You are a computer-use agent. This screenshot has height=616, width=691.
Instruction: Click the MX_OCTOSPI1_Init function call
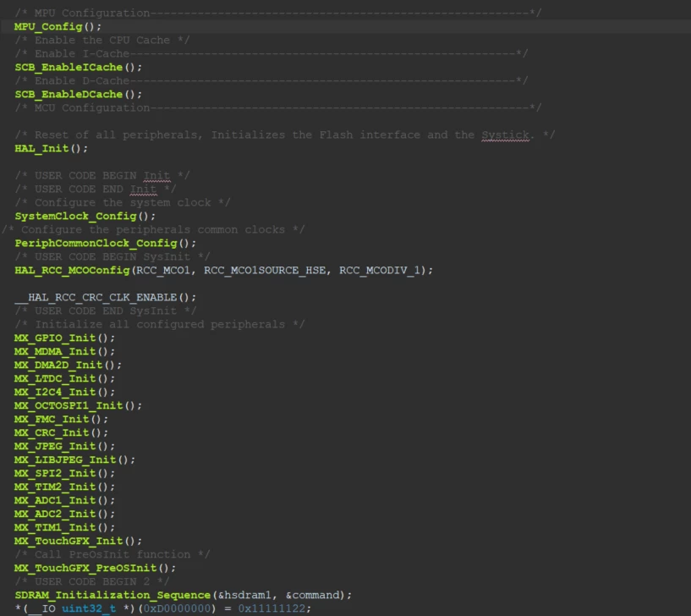(x=78, y=405)
